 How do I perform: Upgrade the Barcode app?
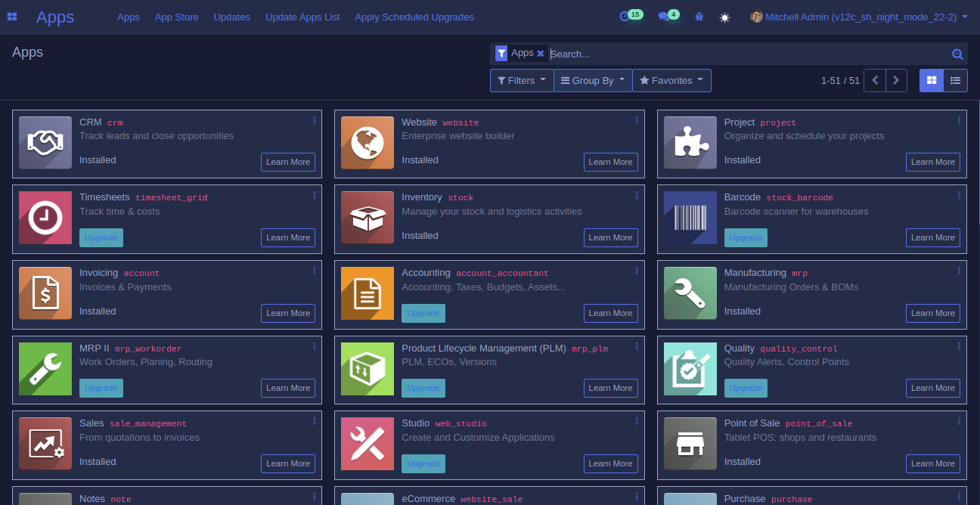point(746,237)
